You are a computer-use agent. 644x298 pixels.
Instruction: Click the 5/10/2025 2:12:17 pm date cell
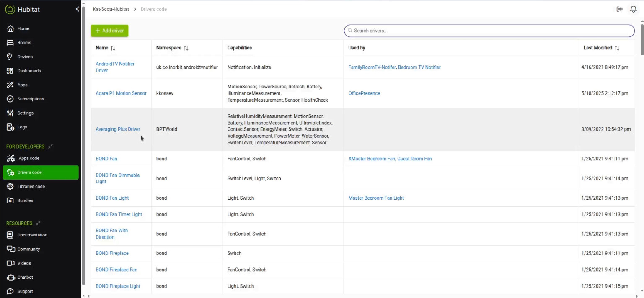tap(605, 93)
